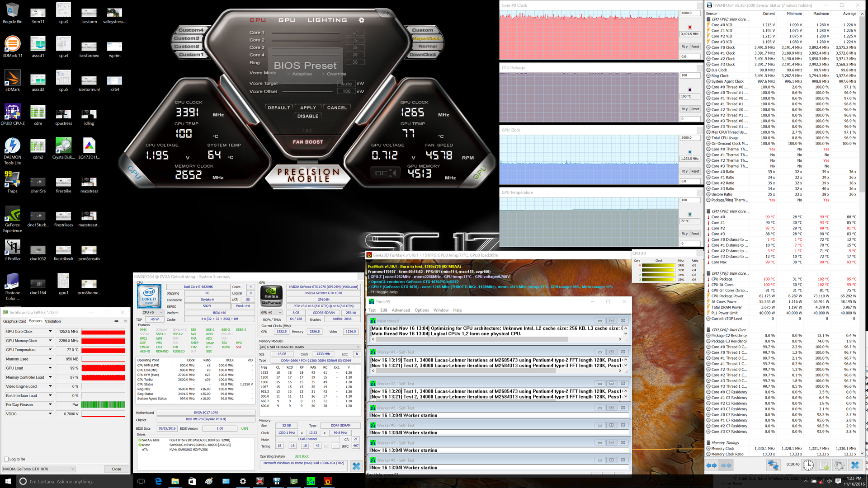Click the HWiNFO expand columns arrows icon

click(x=712, y=465)
